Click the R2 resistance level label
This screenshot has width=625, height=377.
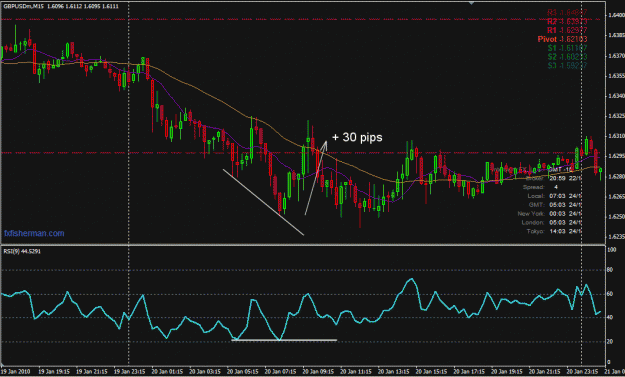click(x=552, y=22)
